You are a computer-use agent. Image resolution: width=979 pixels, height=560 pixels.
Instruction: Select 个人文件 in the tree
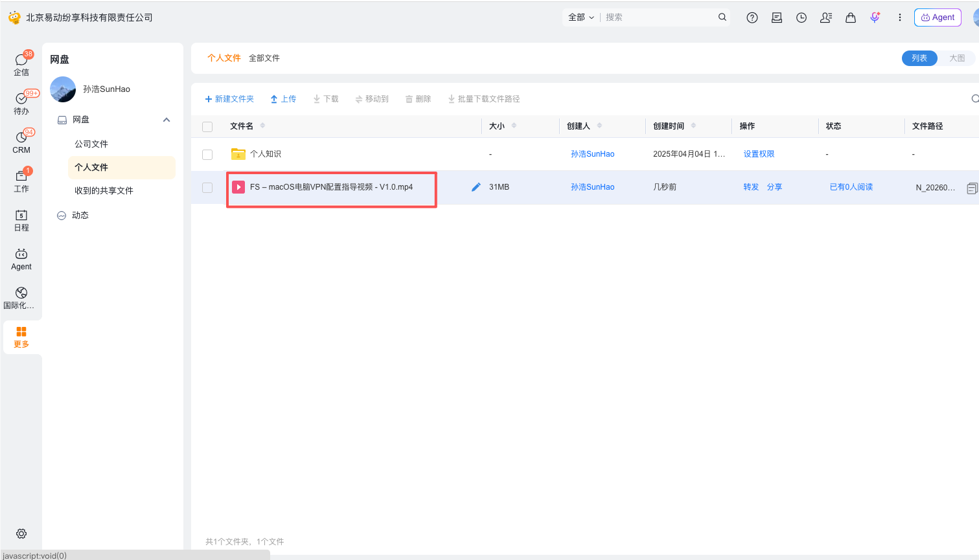coord(121,167)
